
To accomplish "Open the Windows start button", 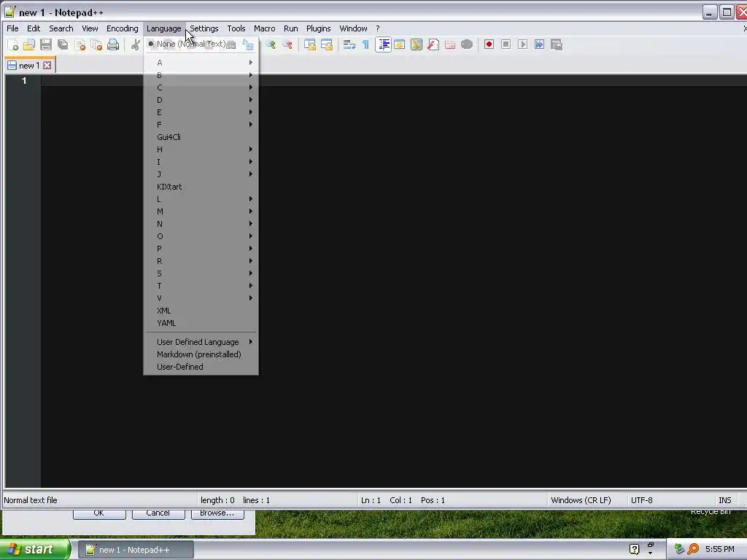I will 34,550.
